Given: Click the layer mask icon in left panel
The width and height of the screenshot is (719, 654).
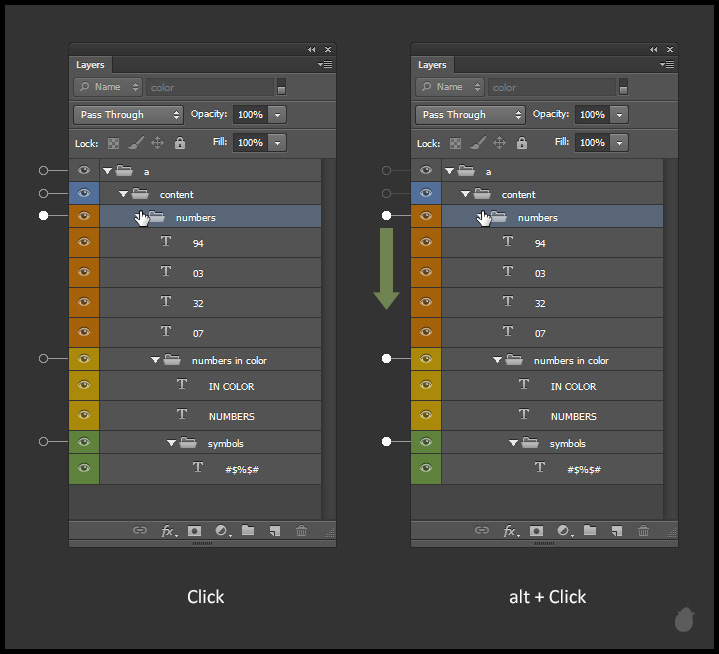Looking at the screenshot, I should (194, 531).
